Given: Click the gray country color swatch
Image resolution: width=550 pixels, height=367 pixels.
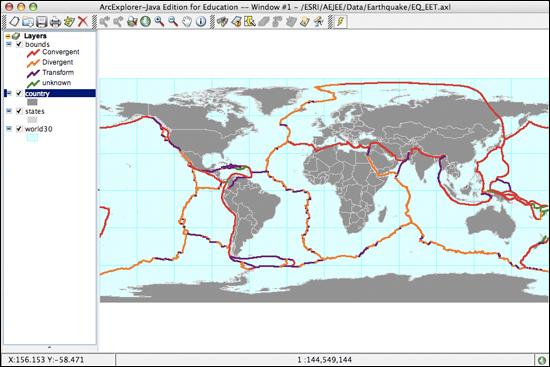Looking at the screenshot, I should pos(32,102).
